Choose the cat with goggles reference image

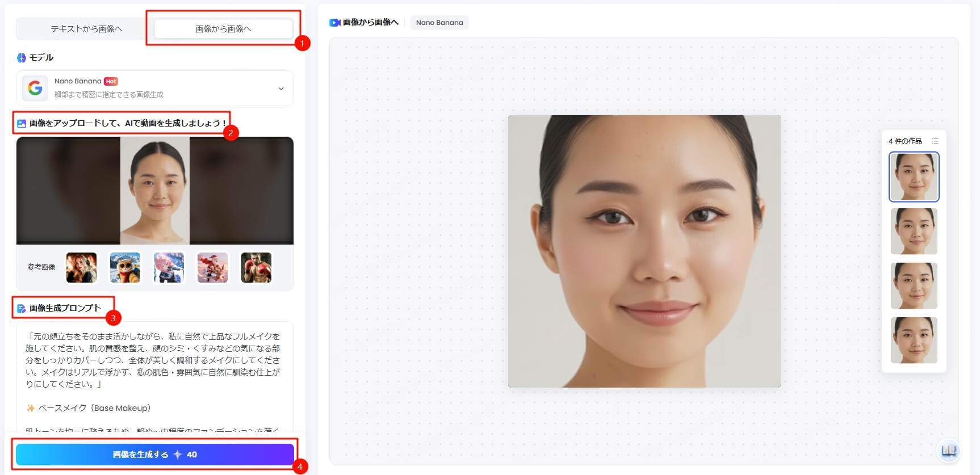click(x=125, y=267)
